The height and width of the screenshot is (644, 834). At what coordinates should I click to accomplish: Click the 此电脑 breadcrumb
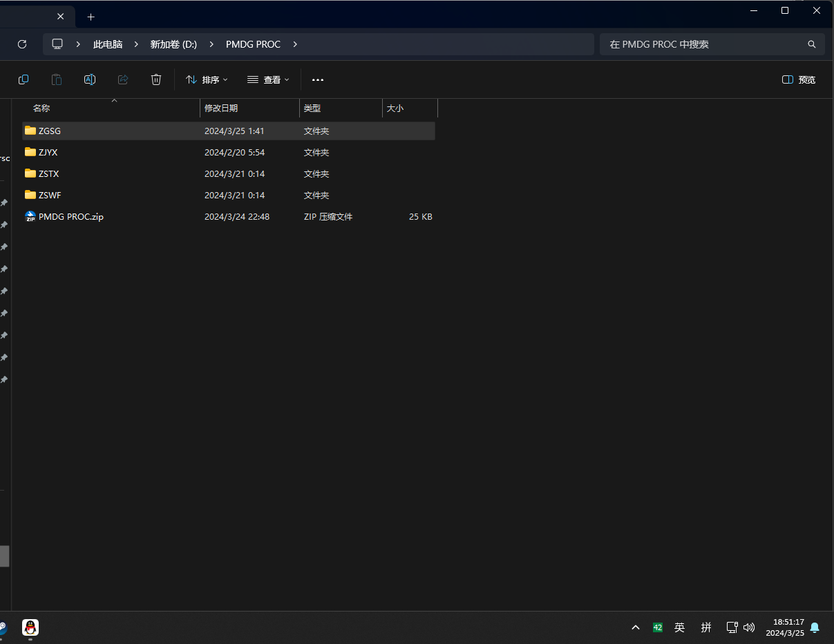tap(108, 44)
